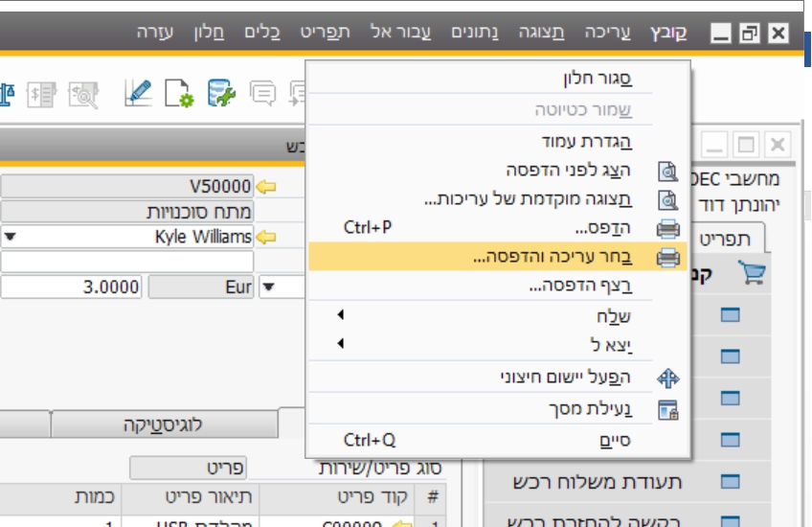This screenshot has height=527, width=812.
Task: Click the מתח סוכנויות name field
Action: pyautogui.click(x=127, y=212)
